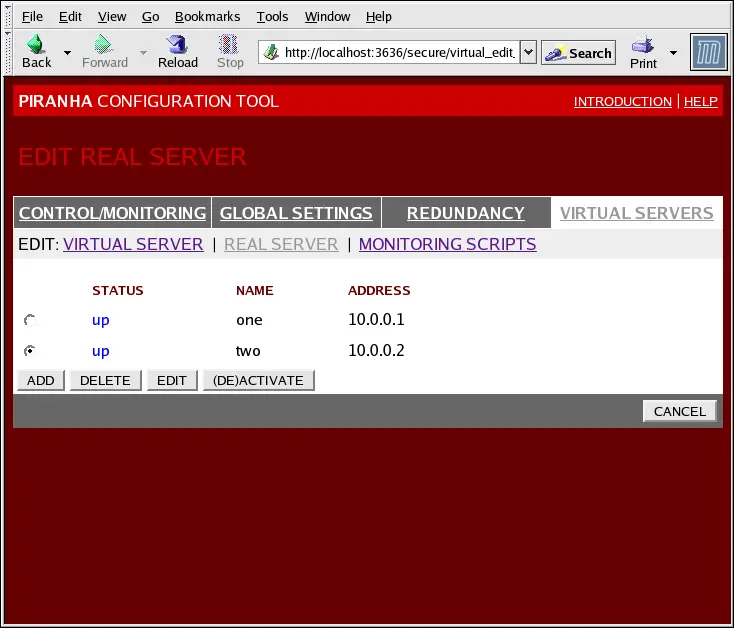Go to the REDUNDANCY tab

point(465,213)
